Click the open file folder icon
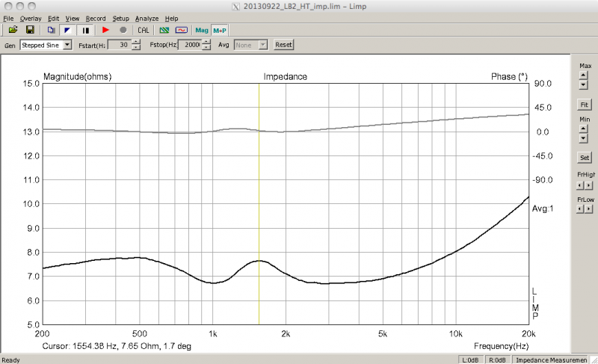Viewport: 598px width, 364px height. (x=13, y=30)
